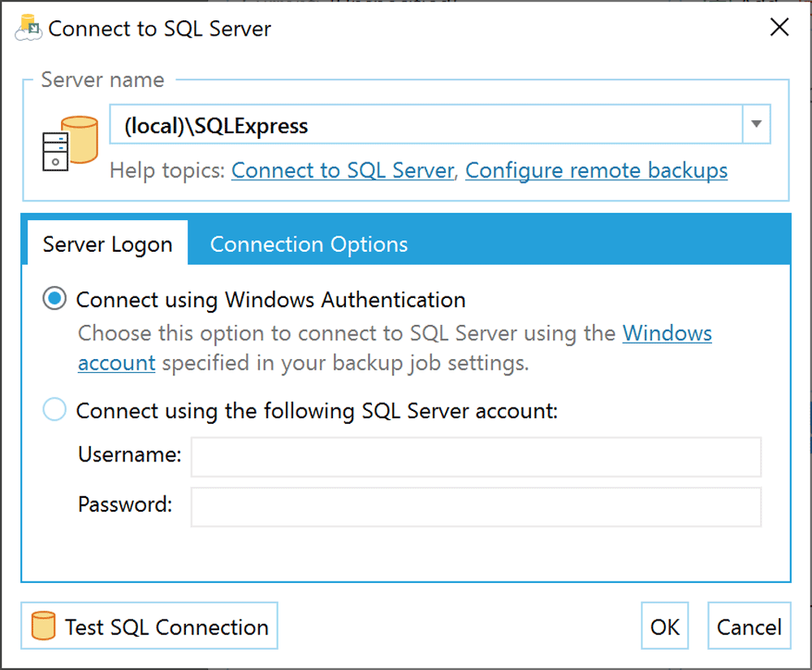
Task: Select Connect using Windows Authentication radio
Action: [x=54, y=299]
